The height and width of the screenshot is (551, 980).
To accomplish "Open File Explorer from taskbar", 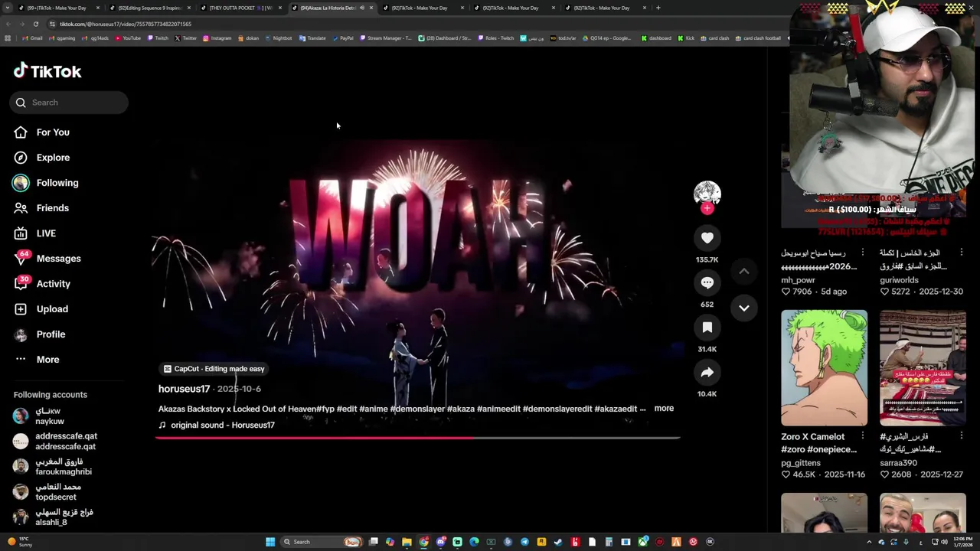I will 407,542.
